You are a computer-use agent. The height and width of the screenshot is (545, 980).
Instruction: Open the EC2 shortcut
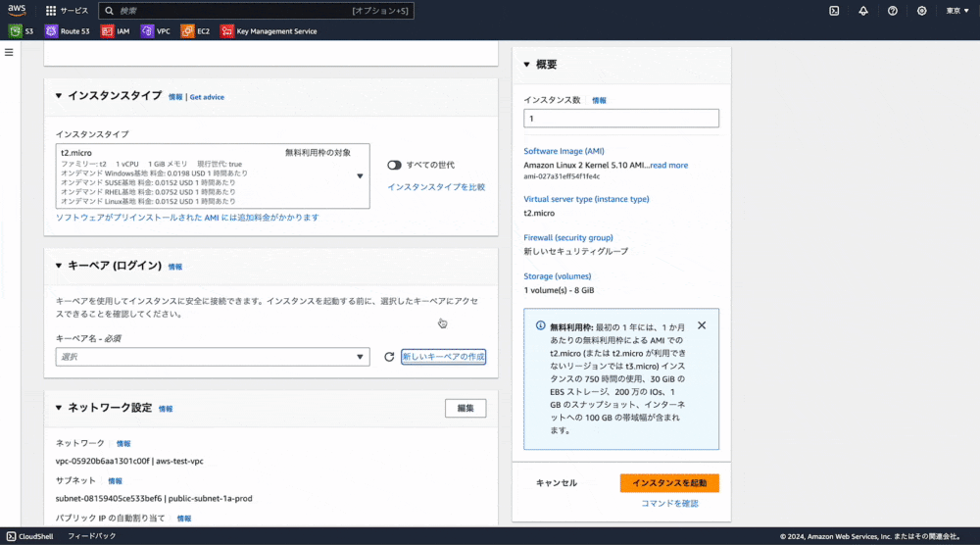point(196,31)
